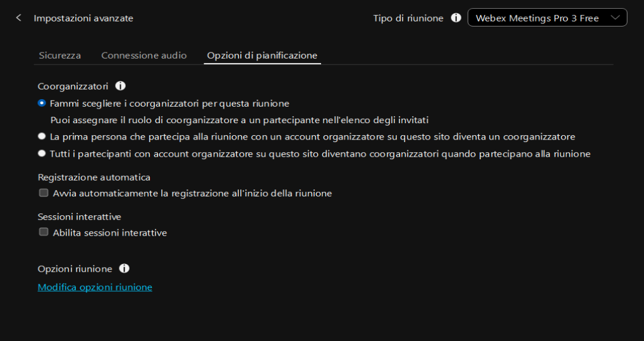Click the info icon next to Opzioni riunione
The height and width of the screenshot is (341, 644).
(x=124, y=268)
